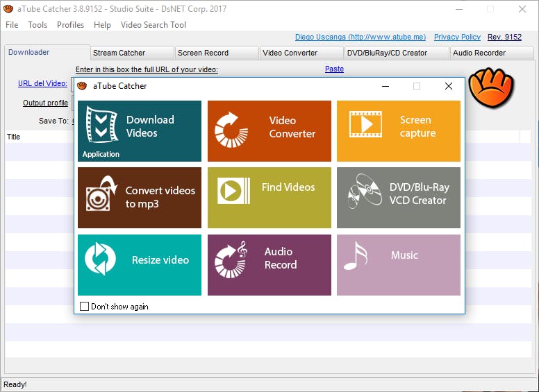Click the URL del Video link

click(42, 83)
